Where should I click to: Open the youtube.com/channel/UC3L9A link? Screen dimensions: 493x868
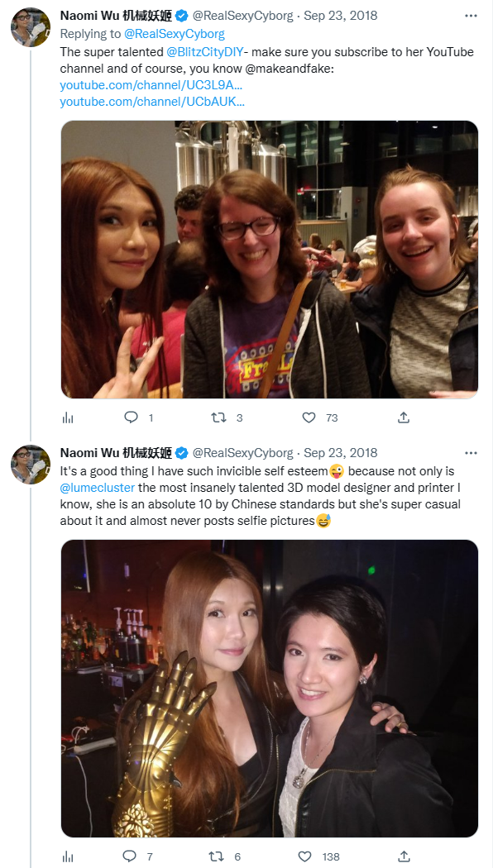pyautogui.click(x=151, y=86)
